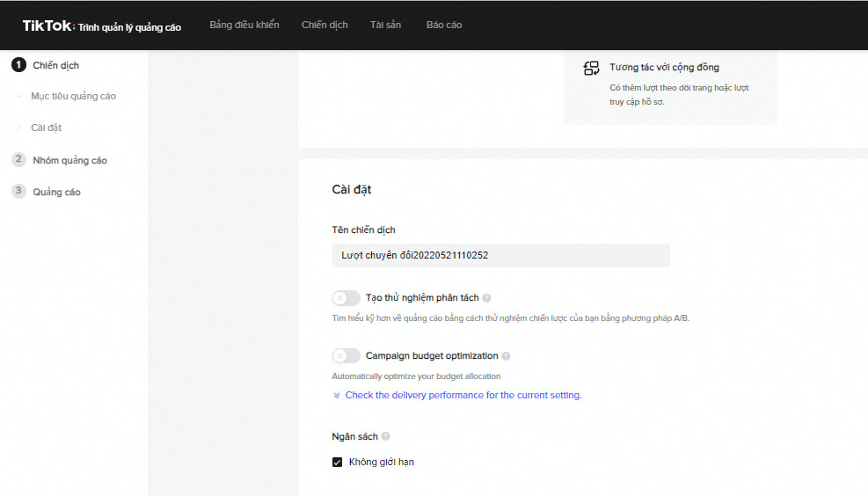Open the Bảng điều khiển menu

244,25
